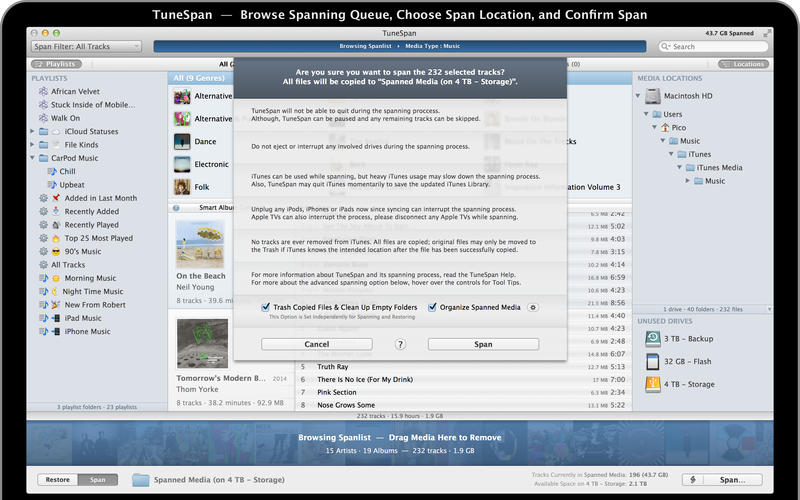Click the Span... button in bottom bar
This screenshot has width=800, height=500.
click(x=733, y=480)
